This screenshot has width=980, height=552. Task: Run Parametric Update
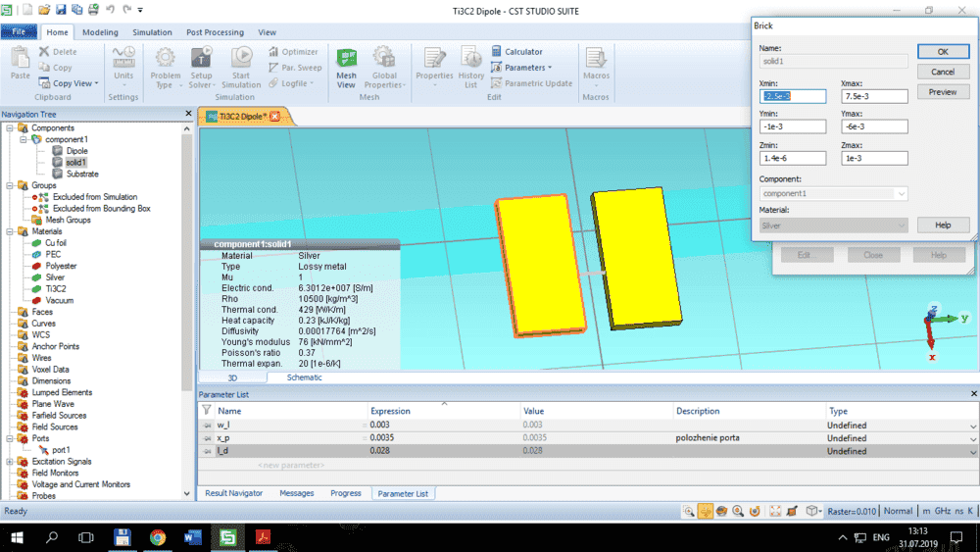coord(532,83)
